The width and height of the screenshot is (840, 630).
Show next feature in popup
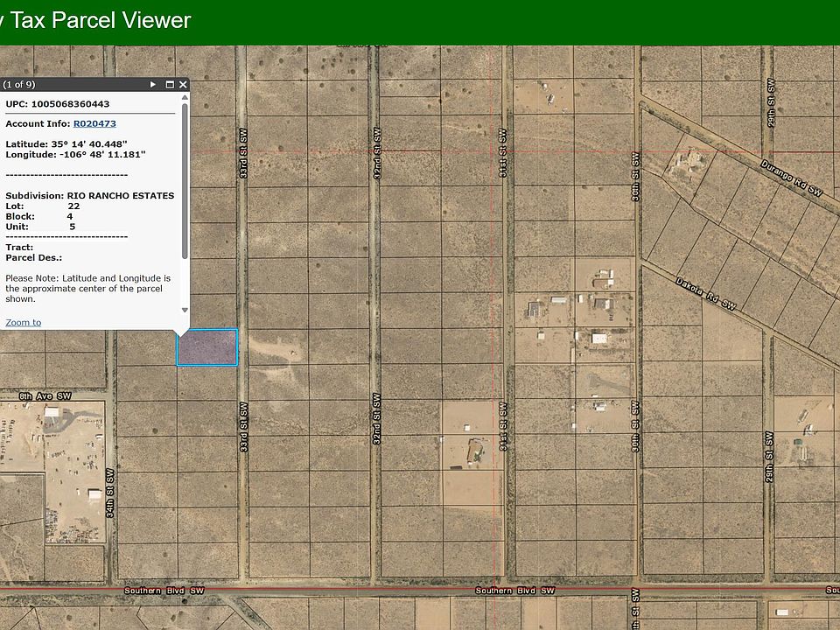(x=152, y=85)
